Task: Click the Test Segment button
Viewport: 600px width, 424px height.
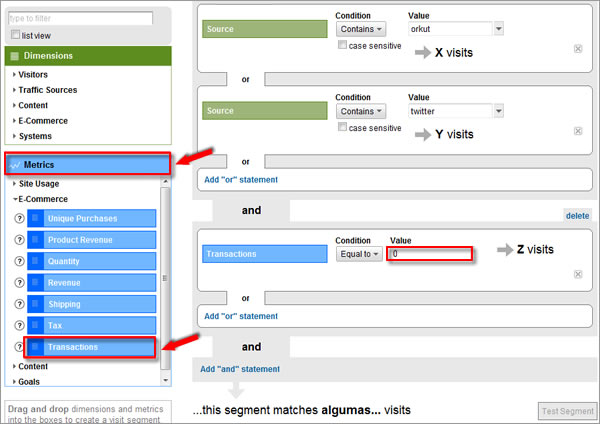Action: [x=566, y=411]
